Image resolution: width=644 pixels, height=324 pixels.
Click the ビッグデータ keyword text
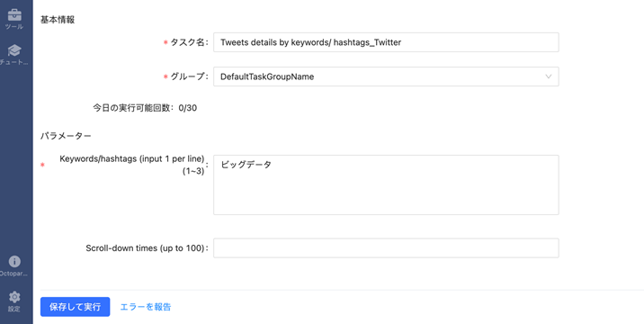point(246,165)
